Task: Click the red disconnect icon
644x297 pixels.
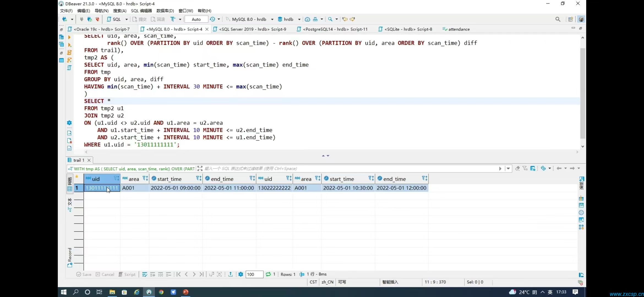Action: click(x=97, y=19)
